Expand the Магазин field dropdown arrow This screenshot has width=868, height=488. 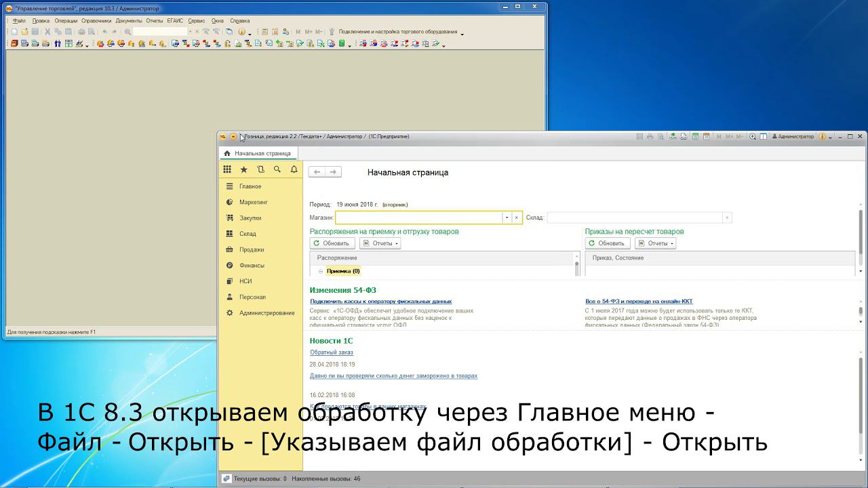pyautogui.click(x=507, y=218)
